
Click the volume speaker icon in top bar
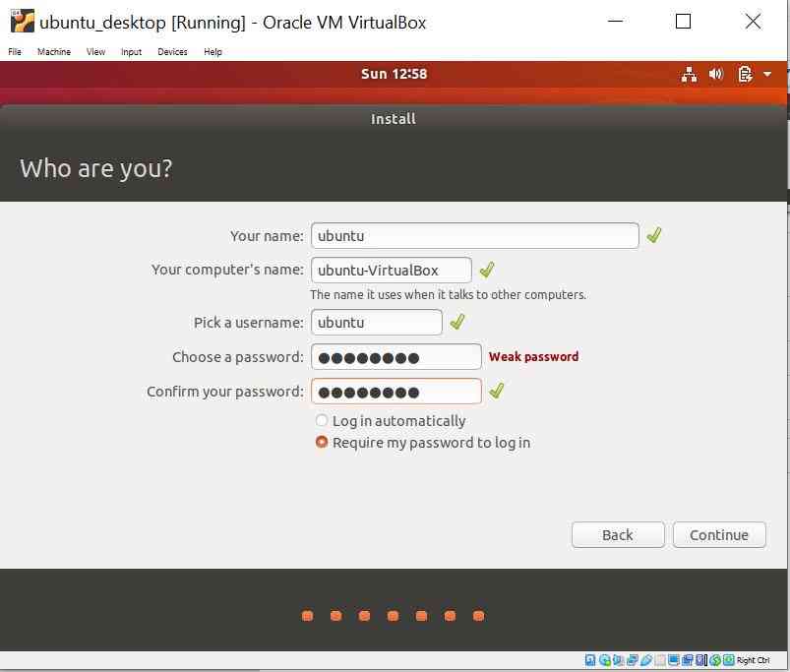click(715, 74)
